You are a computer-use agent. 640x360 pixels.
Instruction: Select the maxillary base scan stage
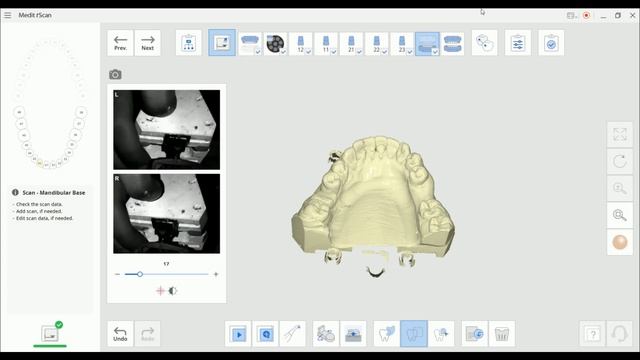[250, 44]
